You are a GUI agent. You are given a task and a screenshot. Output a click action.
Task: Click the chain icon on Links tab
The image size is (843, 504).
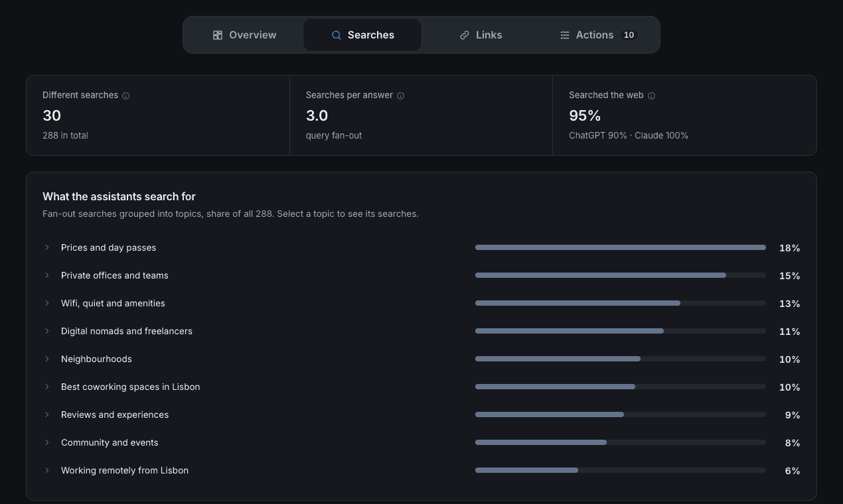(x=465, y=35)
